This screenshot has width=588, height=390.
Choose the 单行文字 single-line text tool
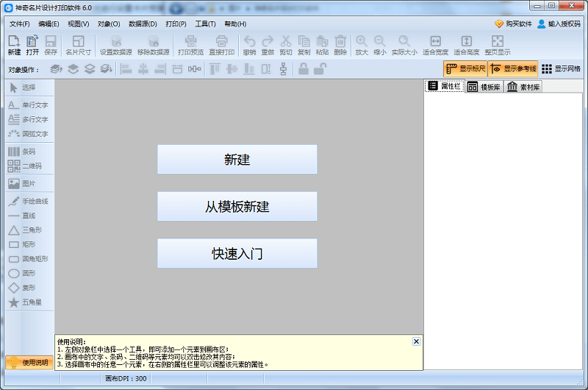pyautogui.click(x=27, y=105)
